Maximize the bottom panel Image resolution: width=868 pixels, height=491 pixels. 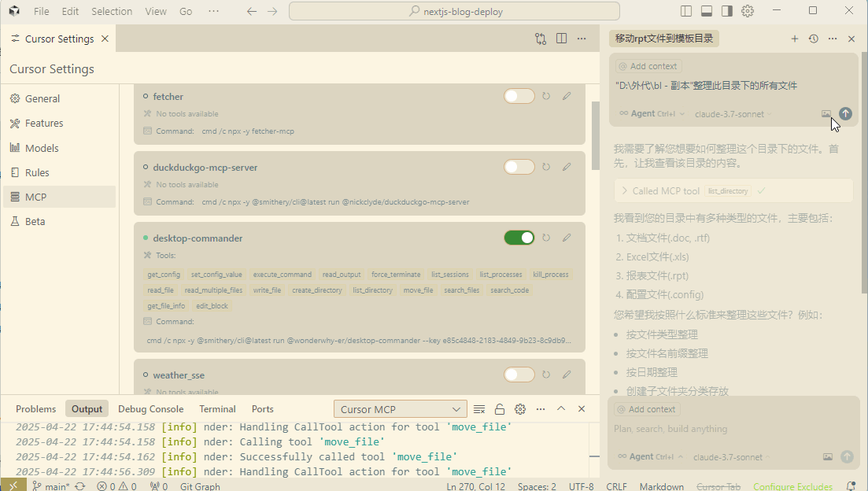point(561,408)
